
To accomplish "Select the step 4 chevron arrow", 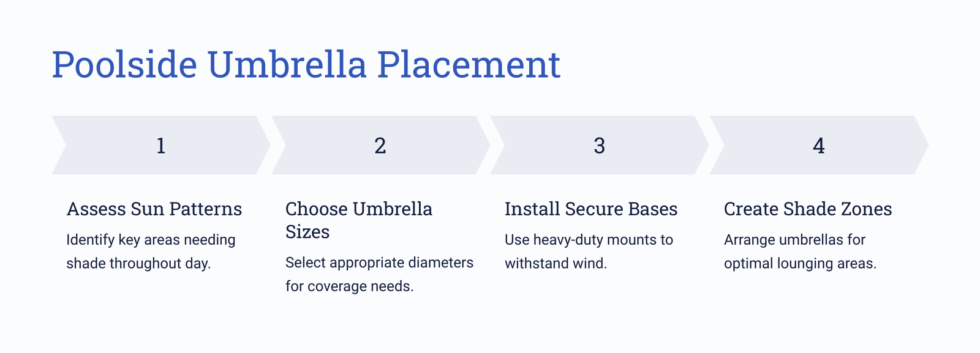I will point(819,145).
